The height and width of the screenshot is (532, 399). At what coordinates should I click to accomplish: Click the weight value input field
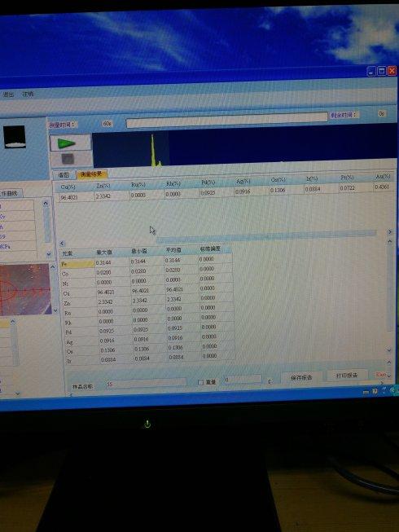(x=243, y=380)
